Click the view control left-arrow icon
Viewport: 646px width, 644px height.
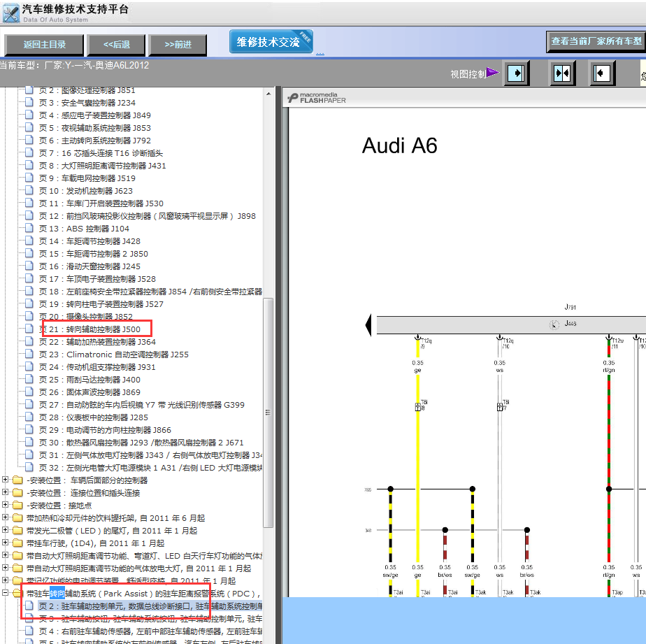602,73
